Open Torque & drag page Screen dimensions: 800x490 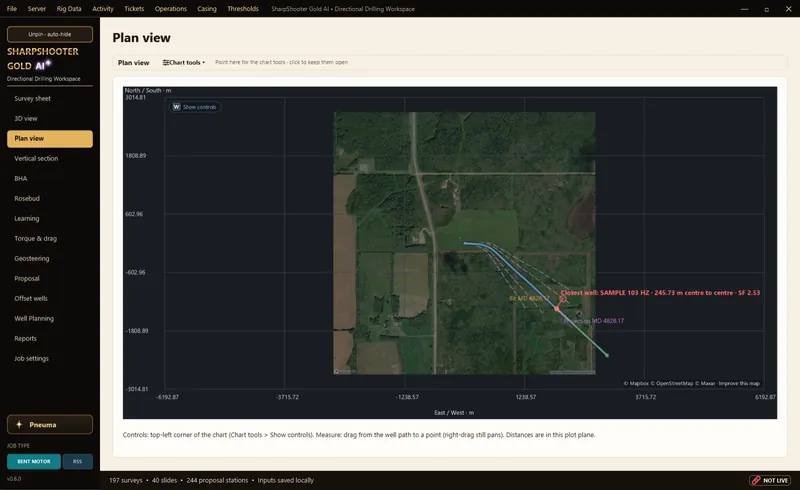50,238
